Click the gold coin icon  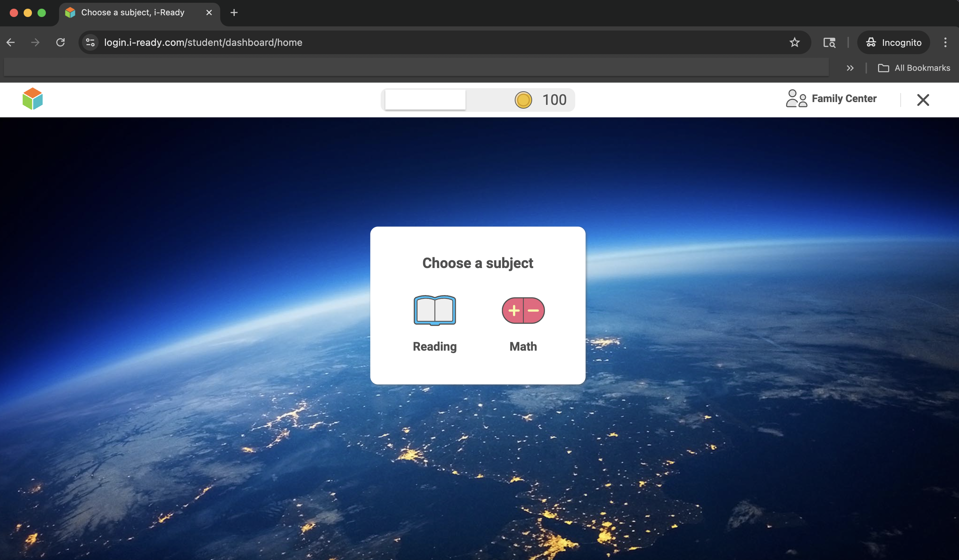(x=523, y=100)
